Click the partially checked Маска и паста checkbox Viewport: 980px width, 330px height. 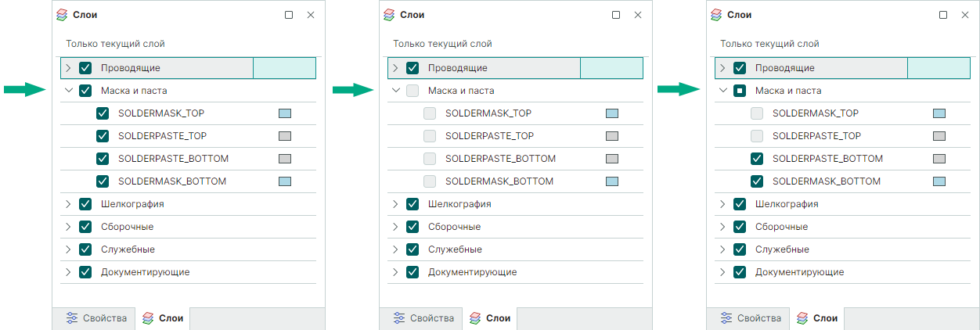(x=740, y=91)
